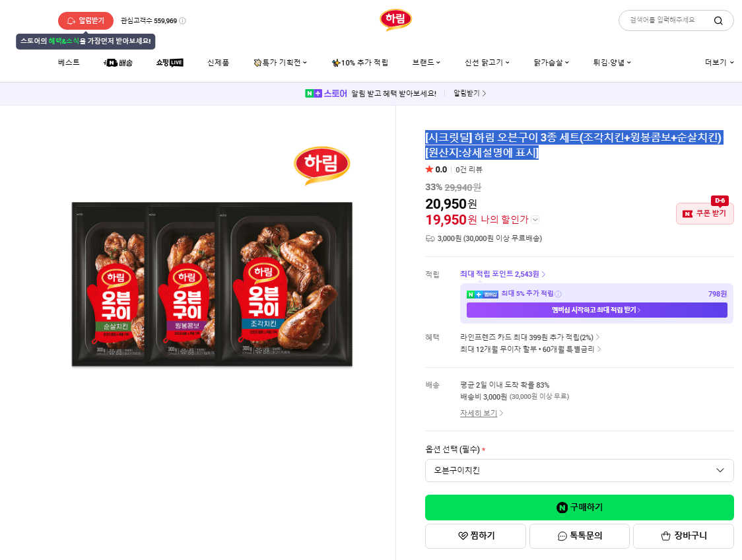Click the Harim logo at page top
This screenshot has width=742, height=560.
(x=395, y=20)
